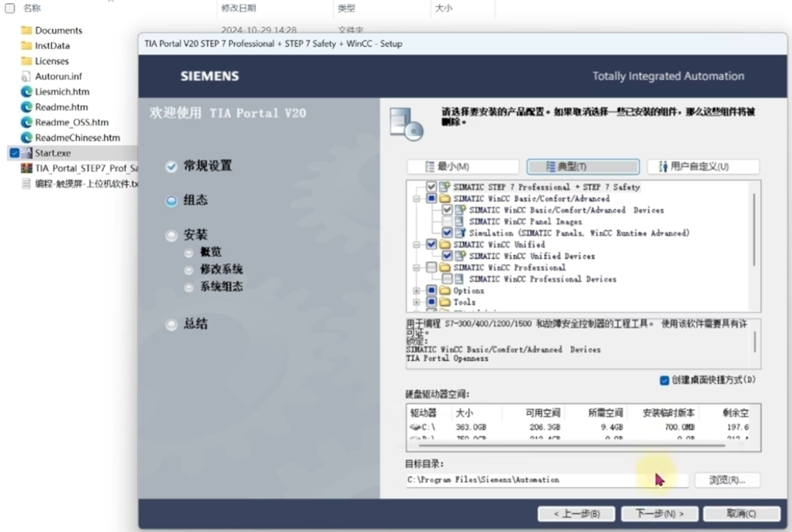Toggle the 创建桌面快捷方式(D) desktop shortcut checkbox
The height and width of the screenshot is (532, 792).
(x=664, y=380)
